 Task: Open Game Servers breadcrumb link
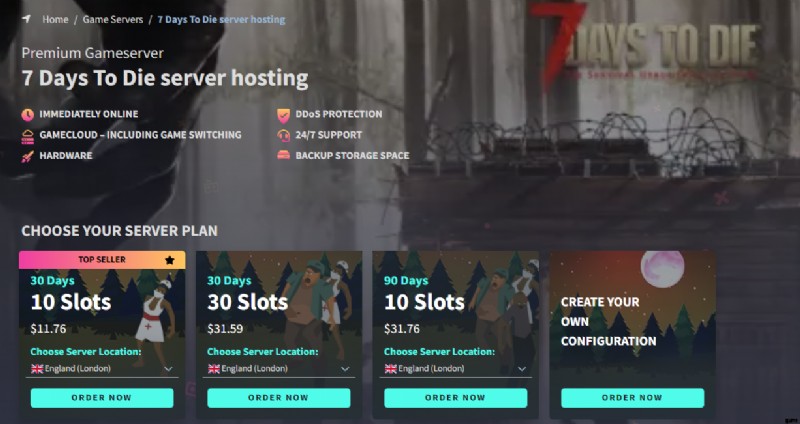[x=113, y=19]
